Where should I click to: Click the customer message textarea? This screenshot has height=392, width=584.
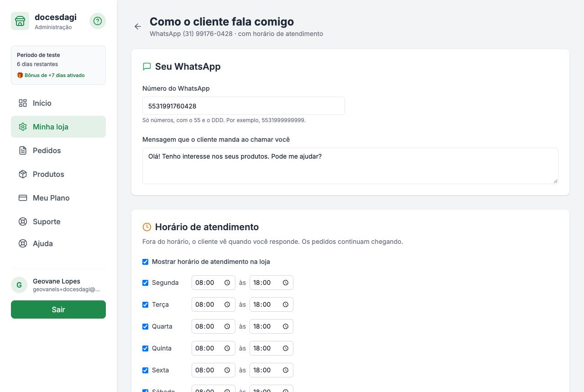(x=350, y=166)
